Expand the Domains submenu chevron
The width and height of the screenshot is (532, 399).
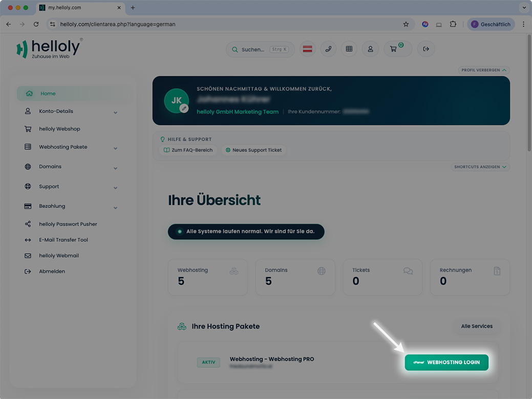(115, 168)
